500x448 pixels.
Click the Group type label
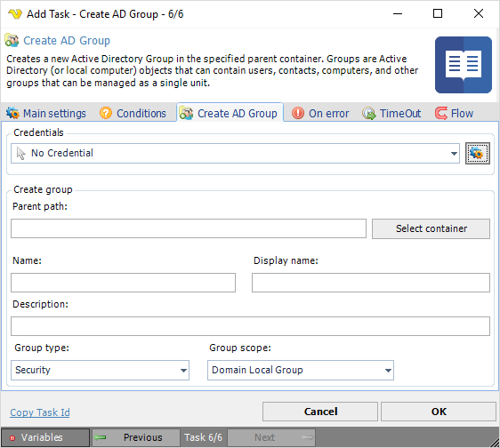click(x=42, y=348)
